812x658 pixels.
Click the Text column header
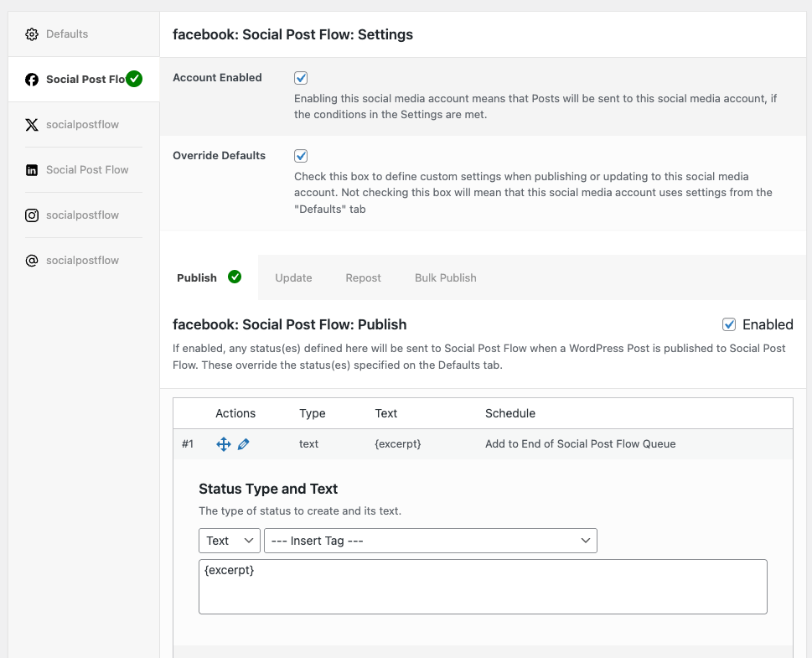385,413
